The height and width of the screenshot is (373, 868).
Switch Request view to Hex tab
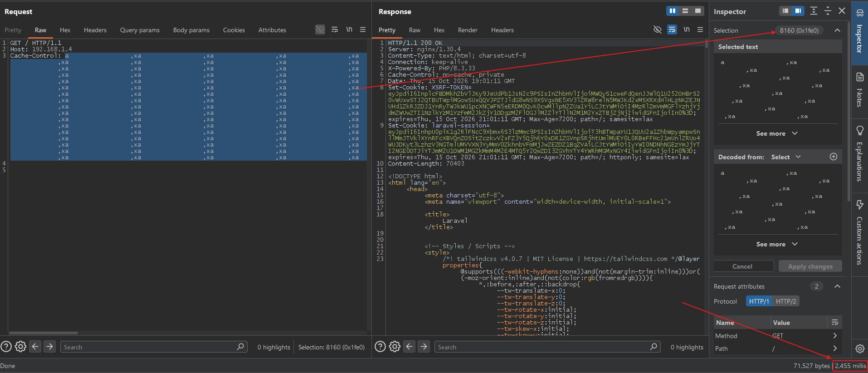click(65, 30)
